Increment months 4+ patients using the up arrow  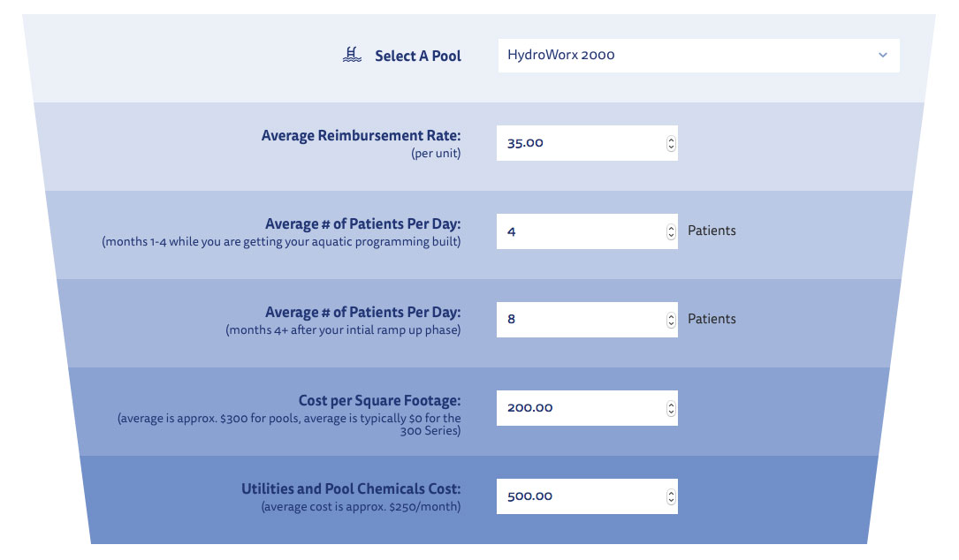[x=671, y=316]
